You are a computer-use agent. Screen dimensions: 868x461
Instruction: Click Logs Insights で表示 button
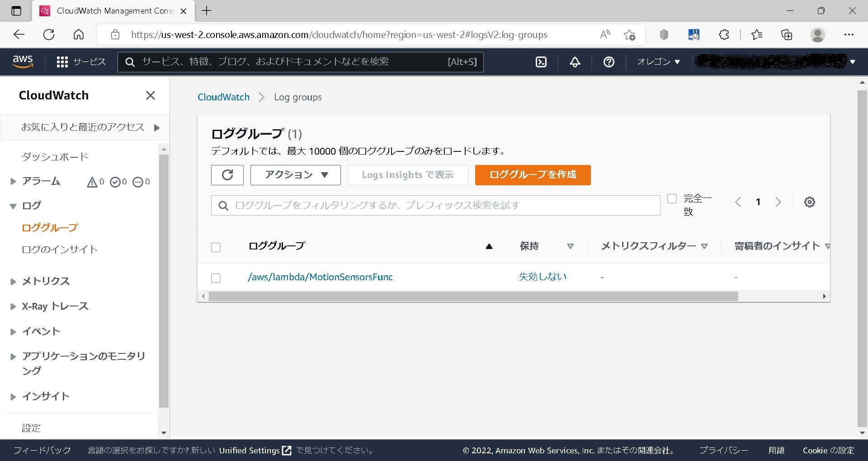coord(408,175)
